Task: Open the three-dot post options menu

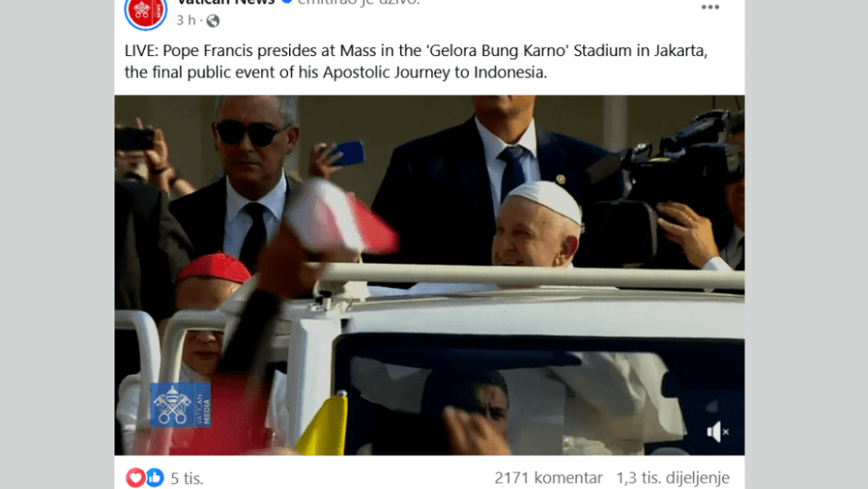Action: tap(710, 7)
